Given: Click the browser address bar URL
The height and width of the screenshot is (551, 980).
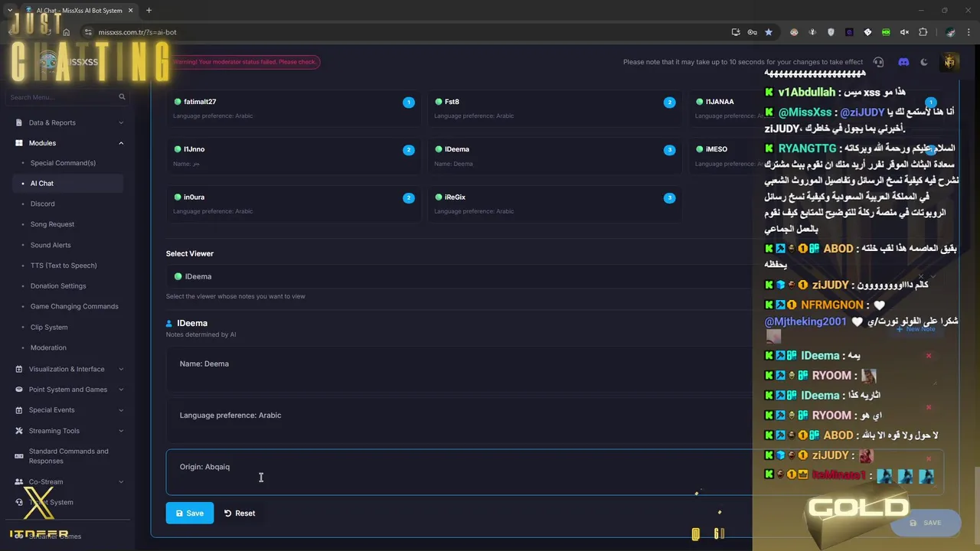Looking at the screenshot, I should click(138, 32).
